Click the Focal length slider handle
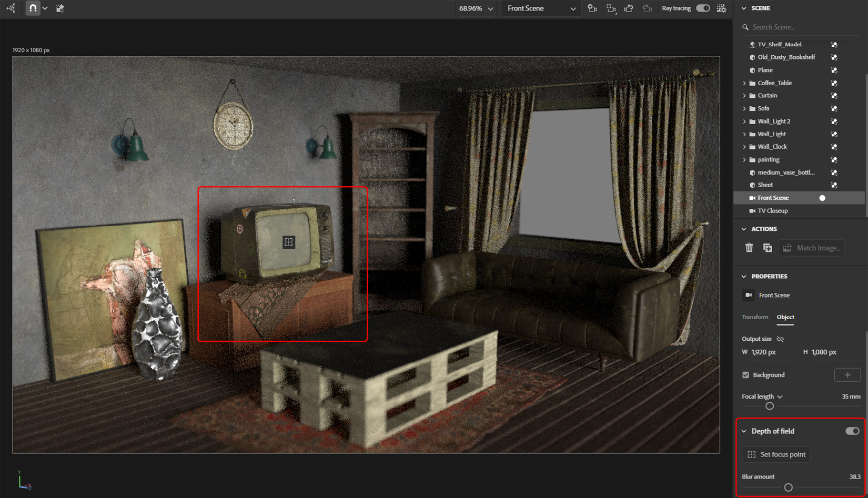868x498 pixels. 770,406
